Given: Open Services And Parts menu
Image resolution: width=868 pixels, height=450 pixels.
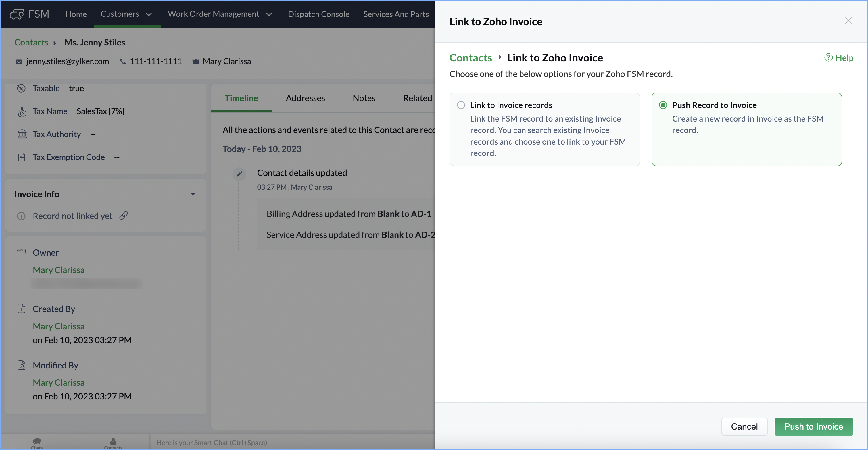Looking at the screenshot, I should (x=396, y=14).
